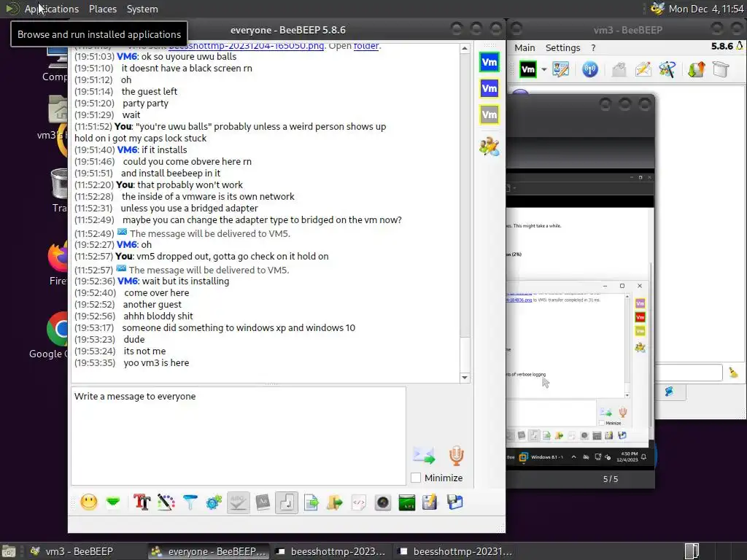Click the camera screenshot icon
This screenshot has height=560, width=747.
(x=383, y=502)
